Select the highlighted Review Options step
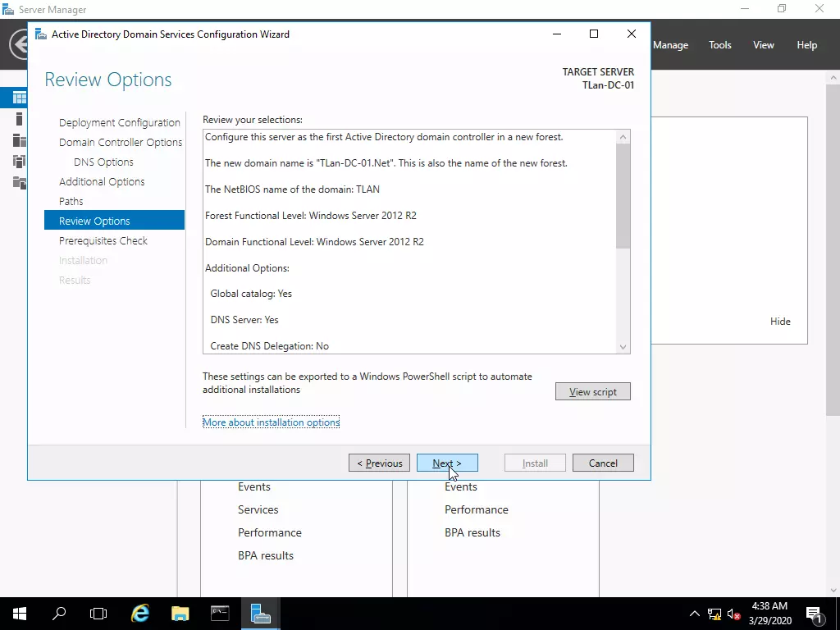The height and width of the screenshot is (630, 840). 114,220
